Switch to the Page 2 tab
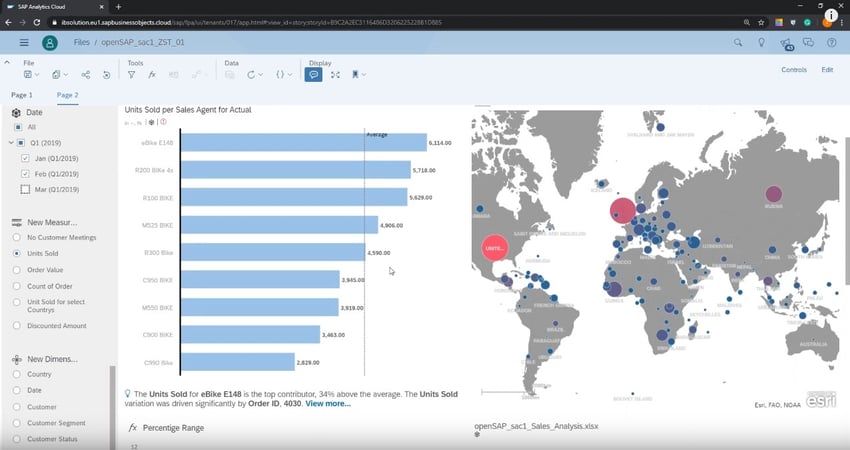 (x=67, y=95)
